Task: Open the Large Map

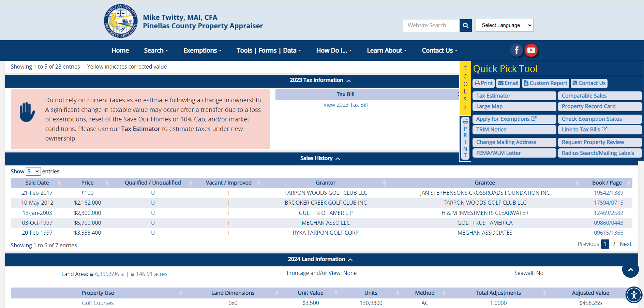Action: 514,106
